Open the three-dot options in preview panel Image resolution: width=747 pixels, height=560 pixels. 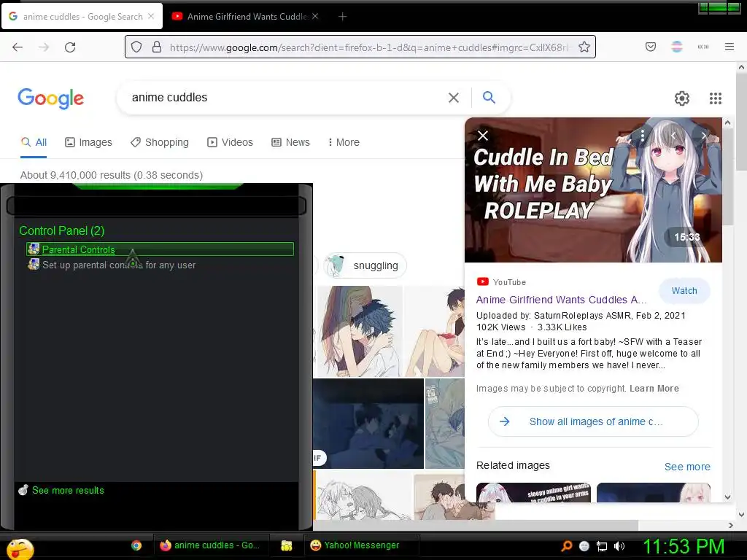tap(642, 136)
